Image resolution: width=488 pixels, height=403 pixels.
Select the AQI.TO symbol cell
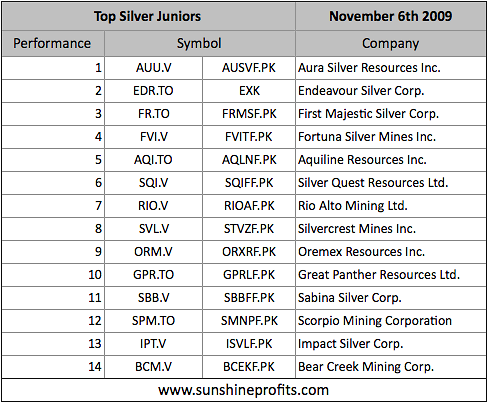click(x=153, y=160)
